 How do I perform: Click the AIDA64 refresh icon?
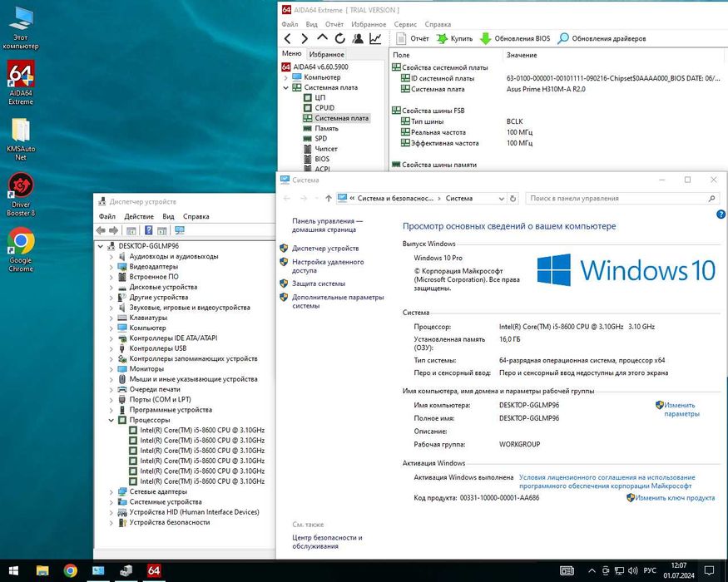point(339,38)
